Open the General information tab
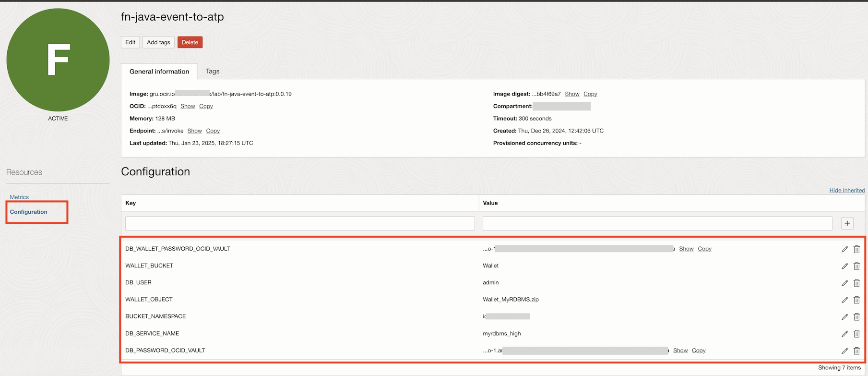868x376 pixels. pyautogui.click(x=159, y=72)
